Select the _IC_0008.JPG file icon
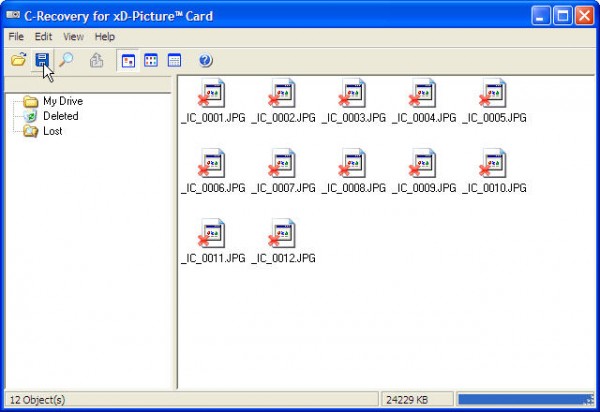This screenshot has height=412, width=600. pos(352,163)
